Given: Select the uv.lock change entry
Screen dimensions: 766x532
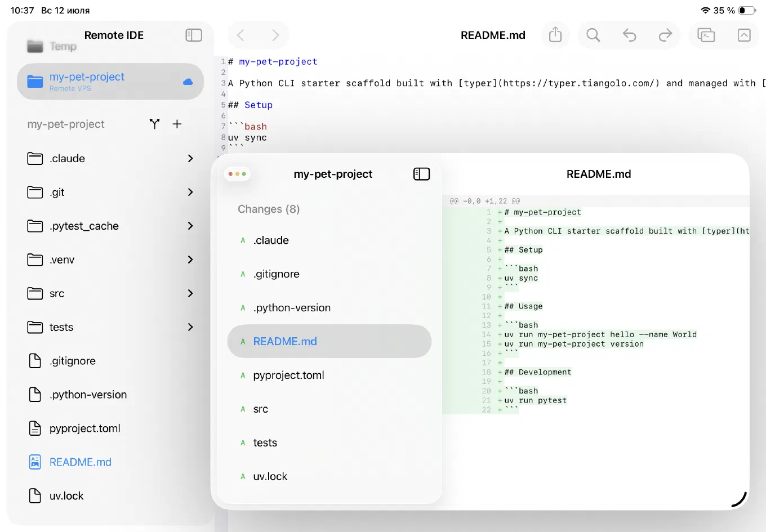Looking at the screenshot, I should point(329,477).
